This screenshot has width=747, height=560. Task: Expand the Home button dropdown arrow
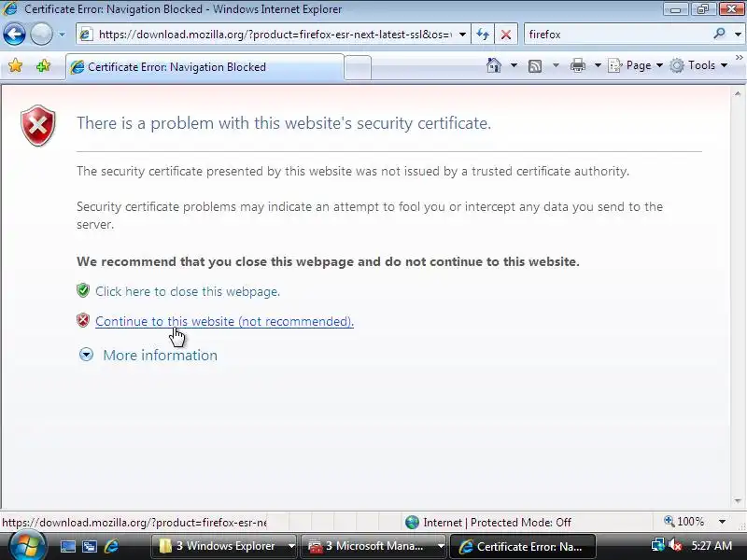click(514, 65)
